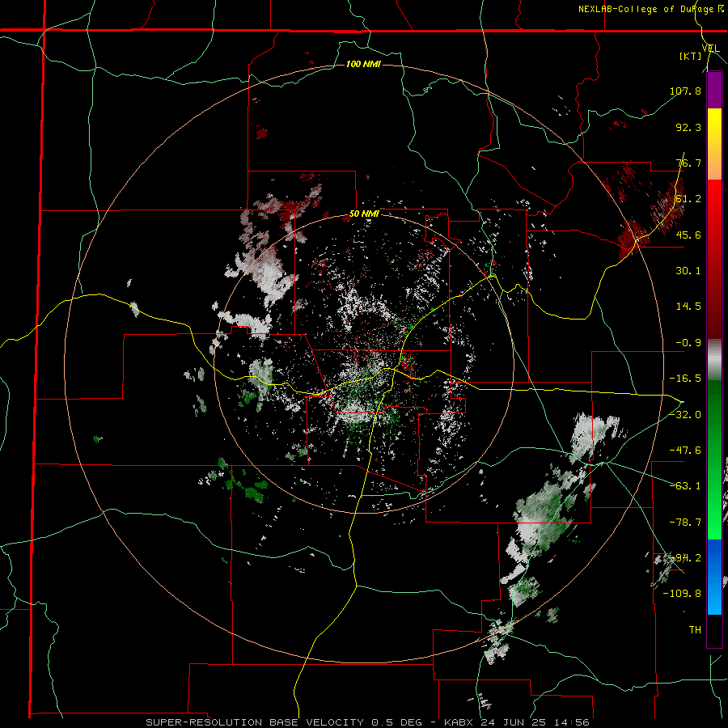Viewport: 728px width, 728px height.
Task: Select the 92.3 velocity scale value
Action: coord(688,127)
